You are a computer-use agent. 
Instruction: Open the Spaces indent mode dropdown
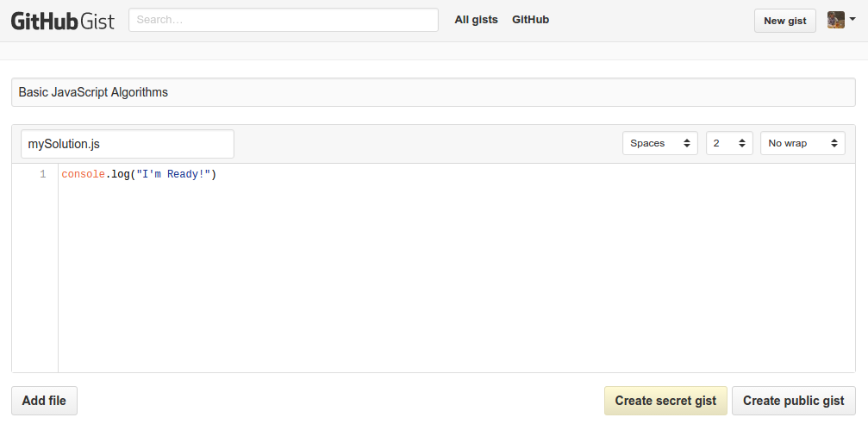click(x=659, y=143)
